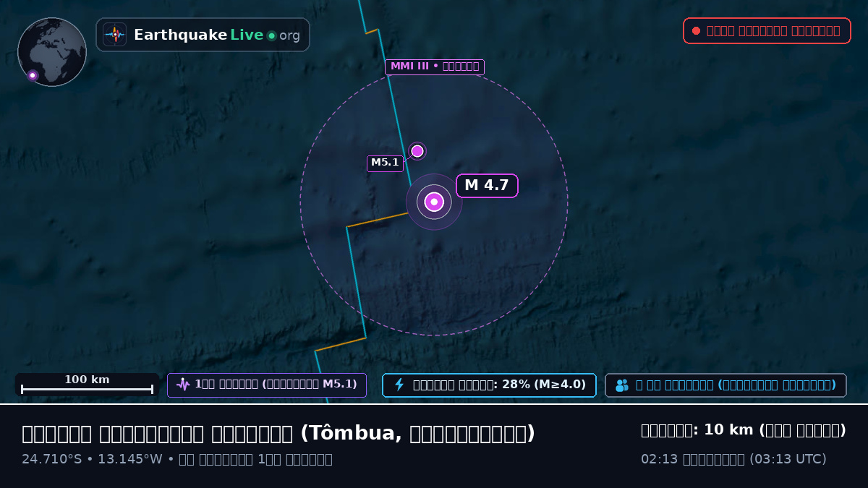Select the M5.1 earthquake marker dot
868x488 pixels.
(417, 151)
